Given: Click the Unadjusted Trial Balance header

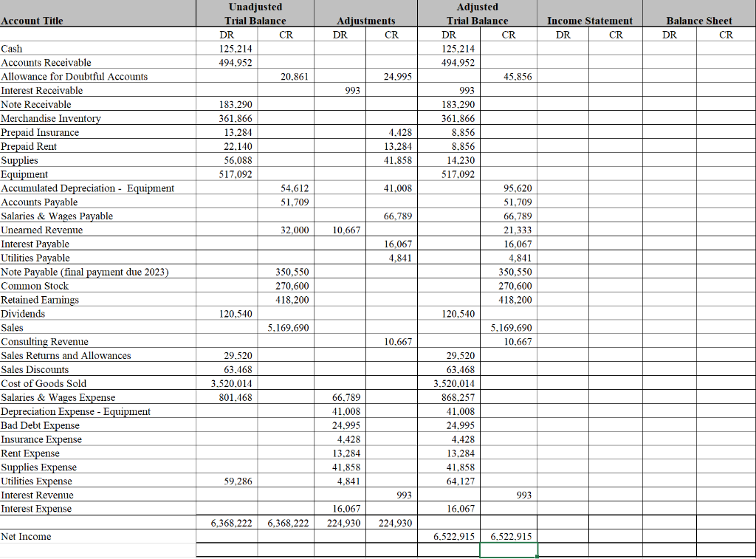Looking at the screenshot, I should tap(255, 13).
